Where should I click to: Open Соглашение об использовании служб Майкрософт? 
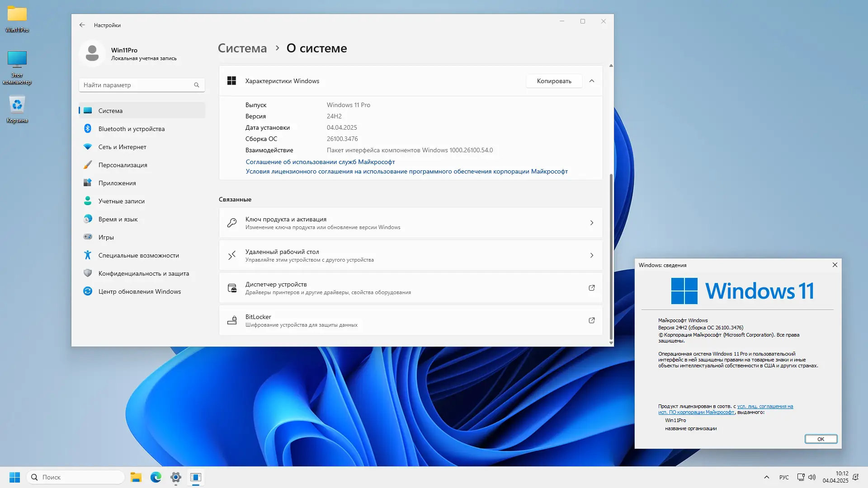tap(320, 162)
